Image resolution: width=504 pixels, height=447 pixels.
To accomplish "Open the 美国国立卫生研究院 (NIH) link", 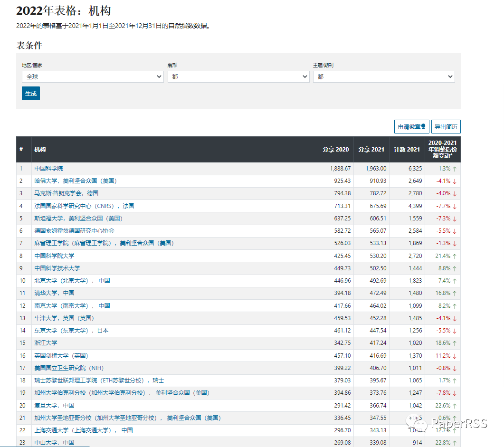I will pyautogui.click(x=69, y=368).
